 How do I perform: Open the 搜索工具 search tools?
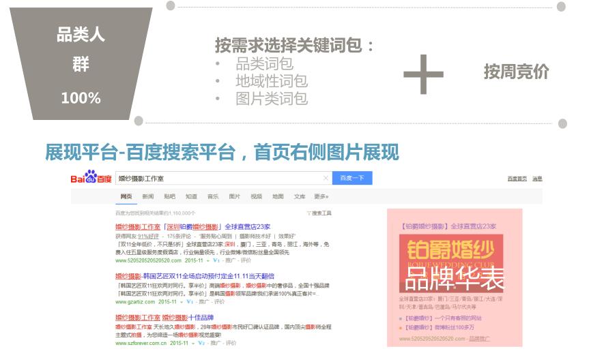tap(321, 213)
